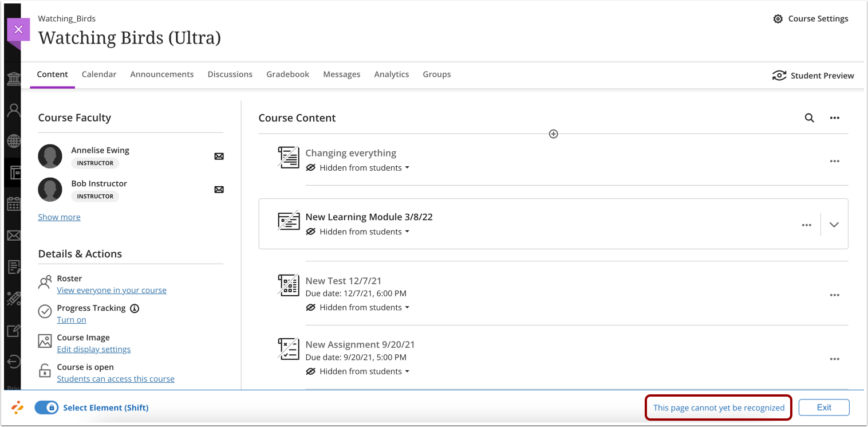Close the course panel with the purple X
The width and height of the screenshot is (868, 427).
point(18,30)
